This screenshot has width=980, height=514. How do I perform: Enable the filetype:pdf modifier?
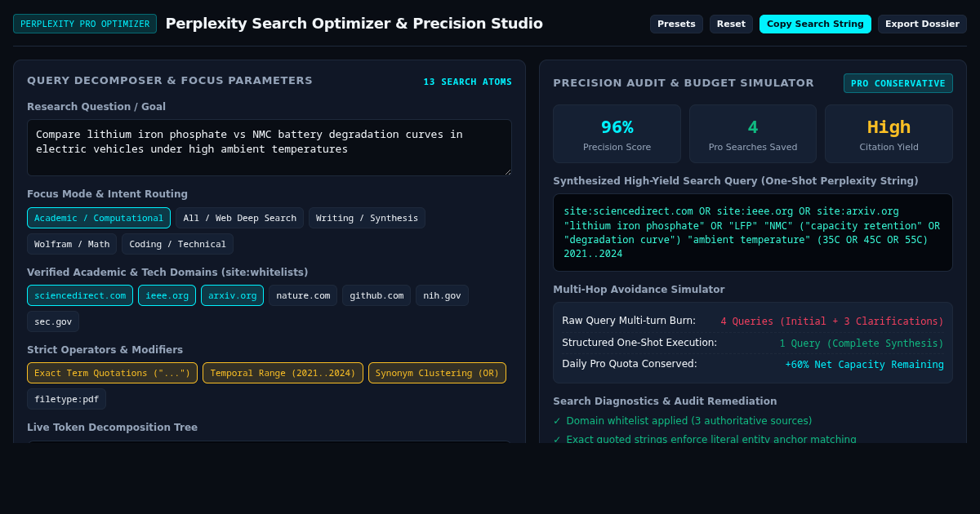(66, 399)
